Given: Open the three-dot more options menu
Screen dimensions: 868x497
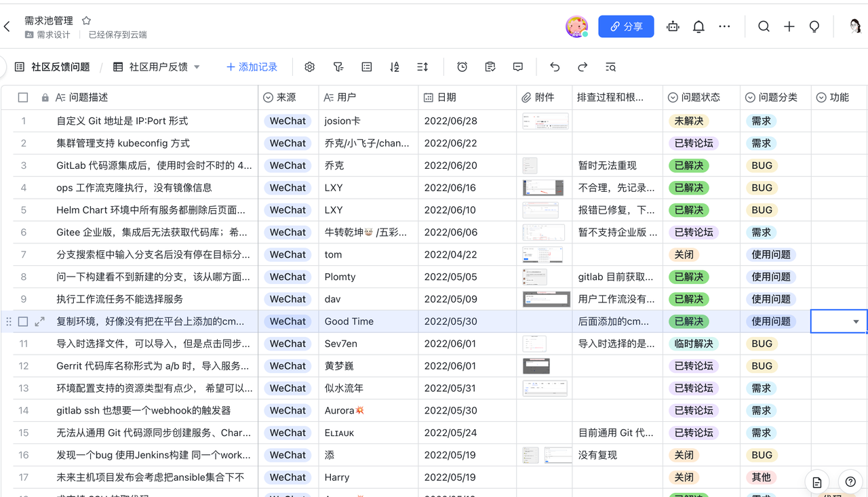Looking at the screenshot, I should click(x=724, y=26).
